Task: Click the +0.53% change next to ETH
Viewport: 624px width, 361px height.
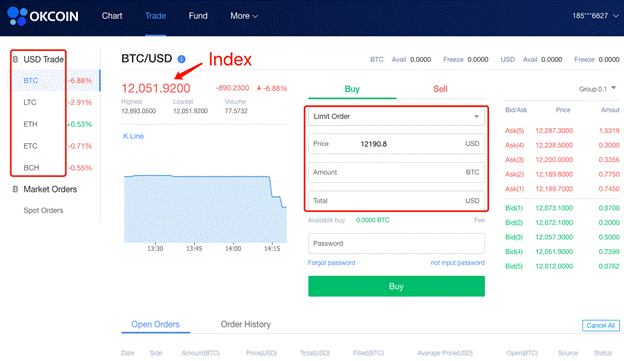Action: 80,124
